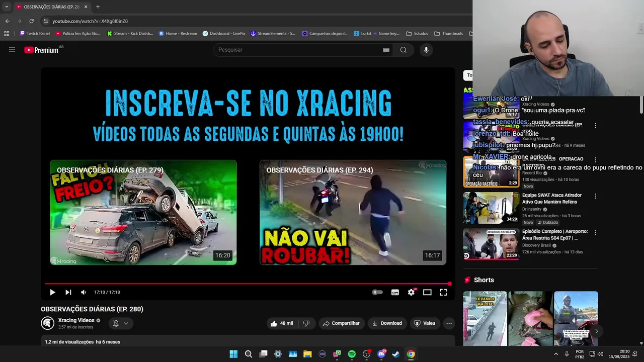
Task: Start voice search with microphone icon
Action: pos(426,50)
